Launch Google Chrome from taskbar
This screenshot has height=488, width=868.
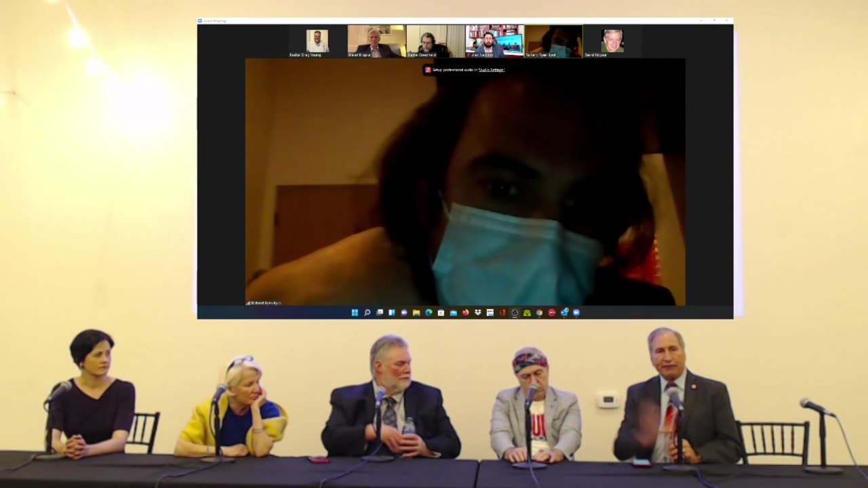(539, 312)
